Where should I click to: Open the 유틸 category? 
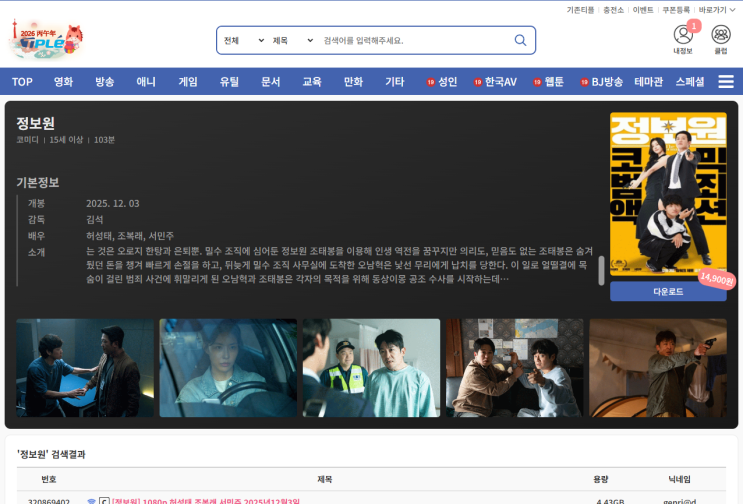coord(229,81)
